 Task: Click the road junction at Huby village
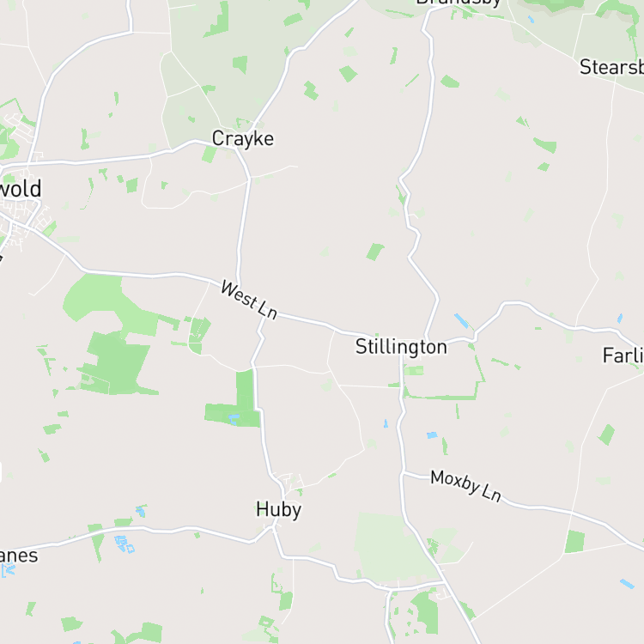[x=274, y=526]
